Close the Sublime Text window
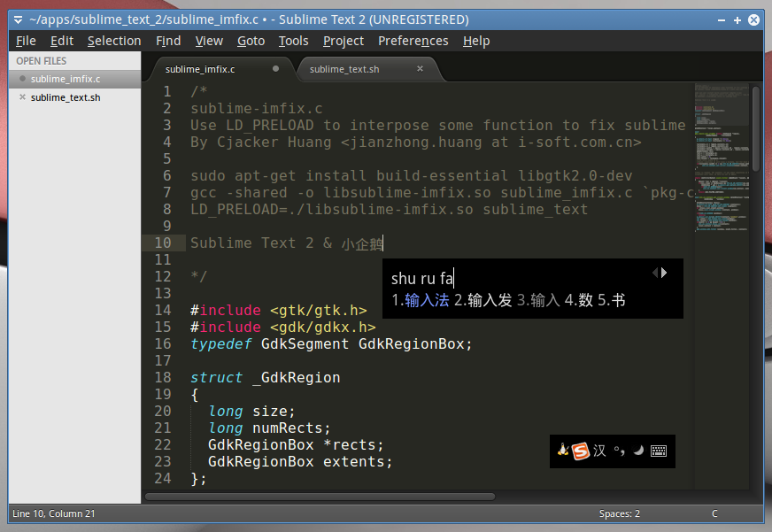 [x=753, y=19]
